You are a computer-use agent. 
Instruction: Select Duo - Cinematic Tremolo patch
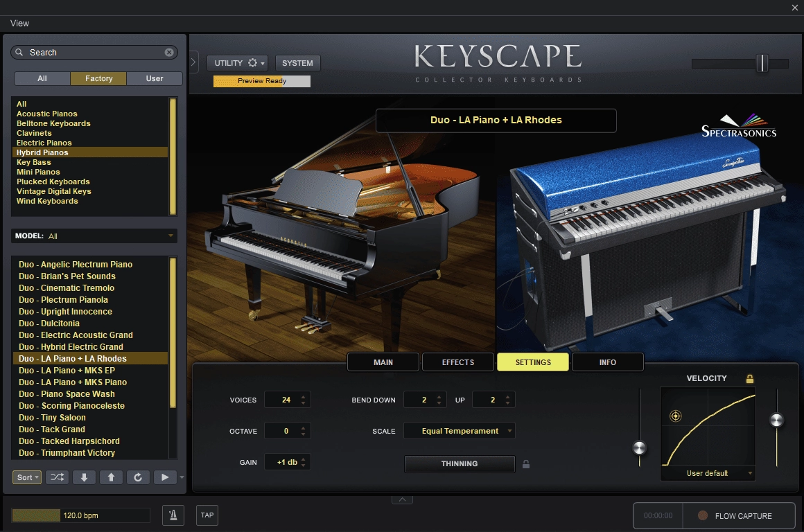(x=90, y=288)
